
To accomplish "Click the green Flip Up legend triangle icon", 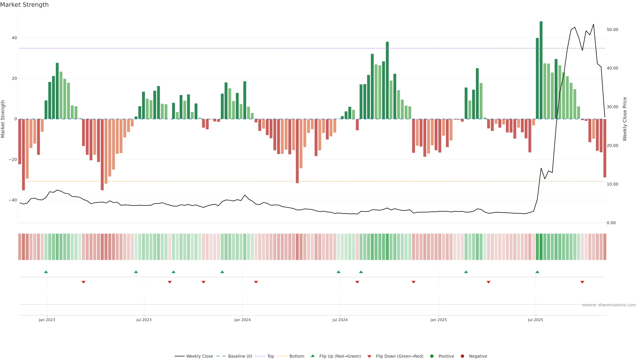I will 312,356.
